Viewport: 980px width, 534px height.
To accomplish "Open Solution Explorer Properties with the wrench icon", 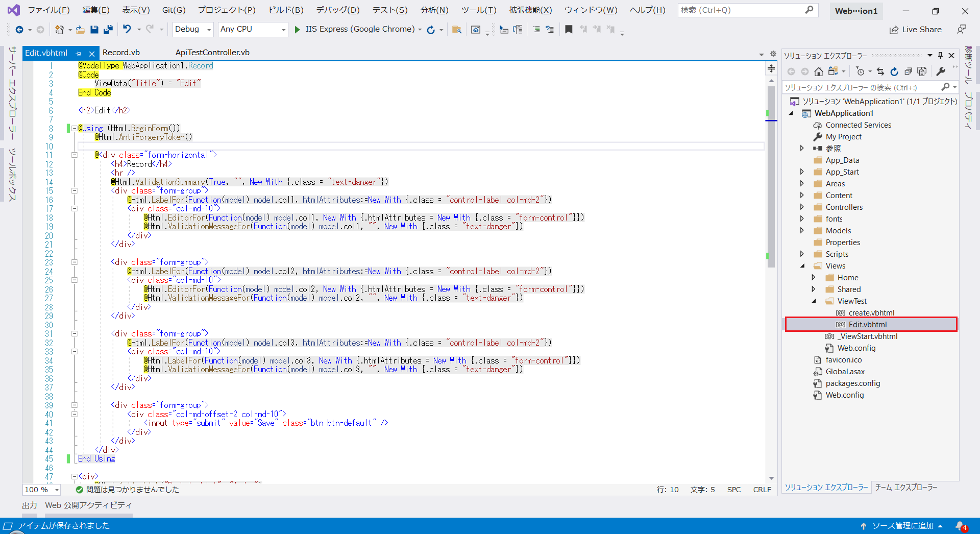I will 941,71.
